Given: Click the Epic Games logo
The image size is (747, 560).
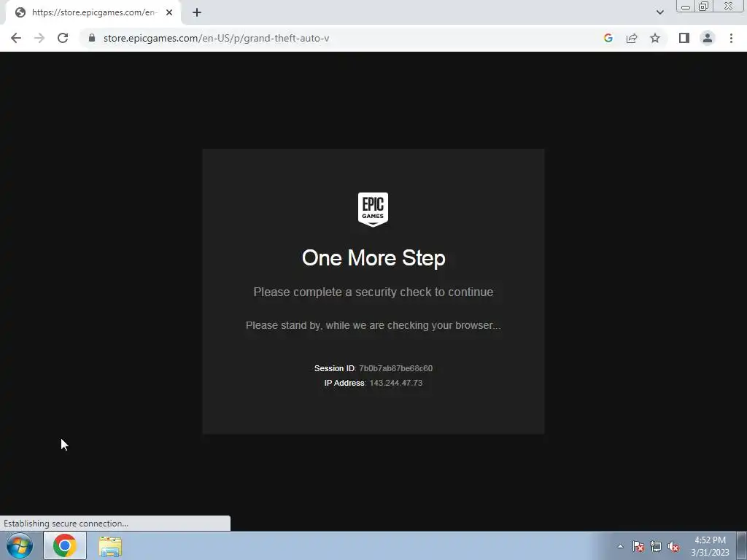Looking at the screenshot, I should click(373, 209).
